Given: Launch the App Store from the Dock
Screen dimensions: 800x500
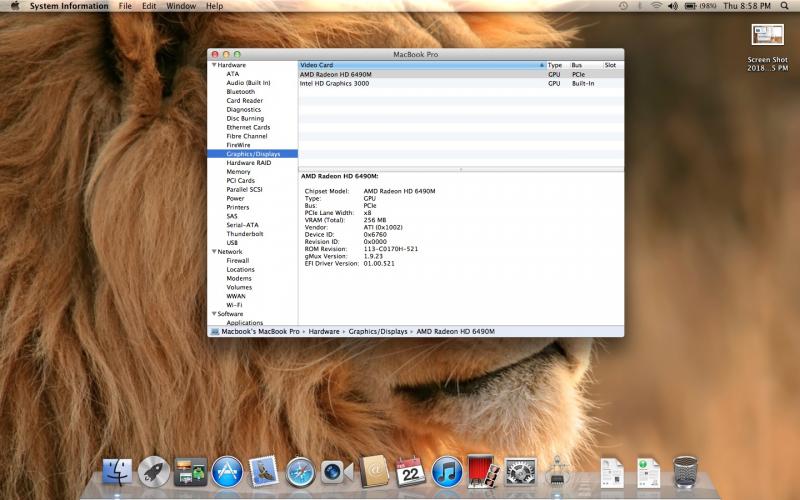Looking at the screenshot, I should [227, 471].
